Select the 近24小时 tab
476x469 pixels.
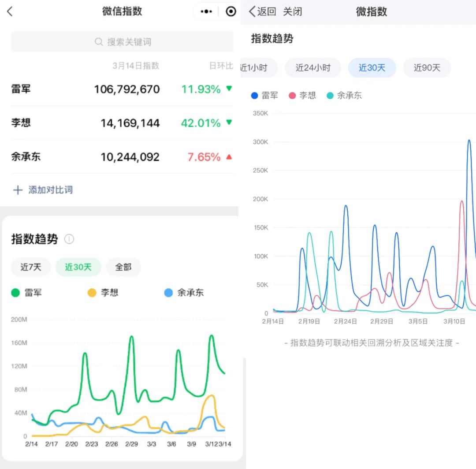[x=313, y=68]
